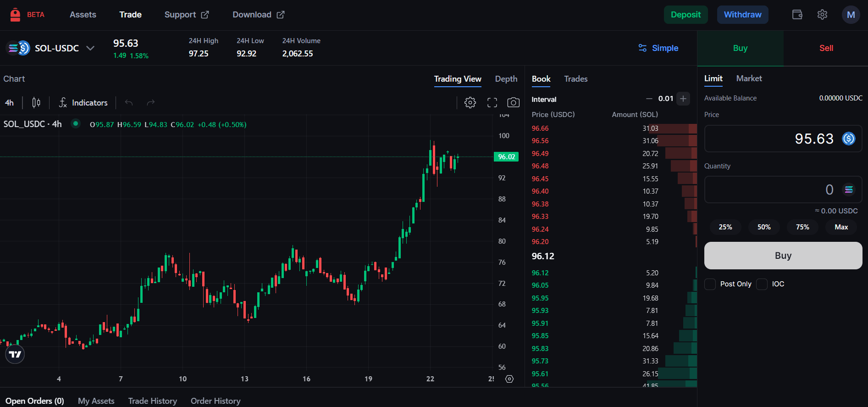Open candlestick chart style icon
868x407 pixels.
36,102
